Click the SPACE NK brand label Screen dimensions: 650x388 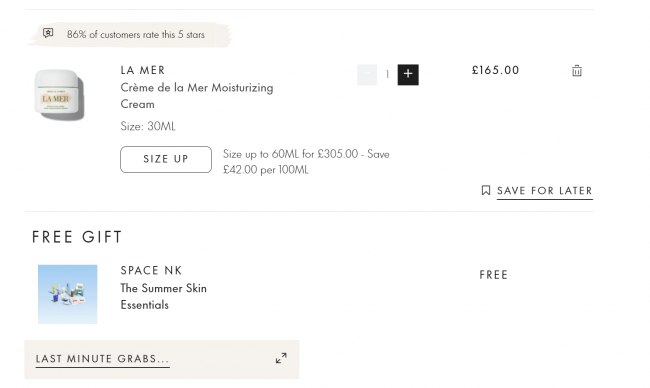[x=151, y=270]
